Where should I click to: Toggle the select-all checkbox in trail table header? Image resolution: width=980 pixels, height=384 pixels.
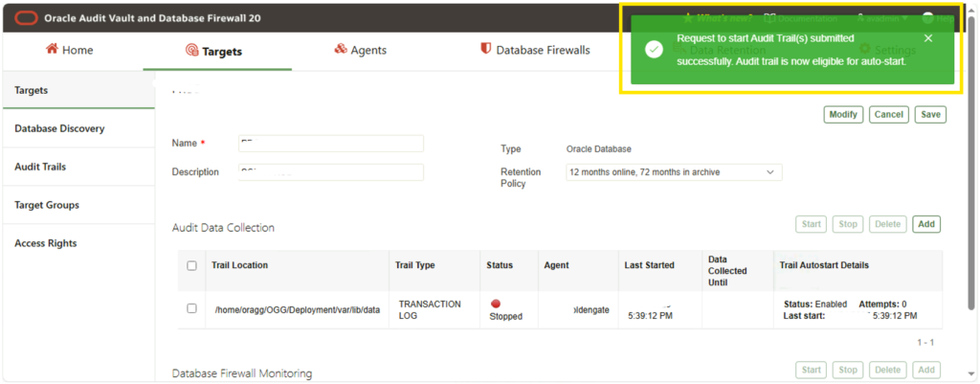point(191,266)
